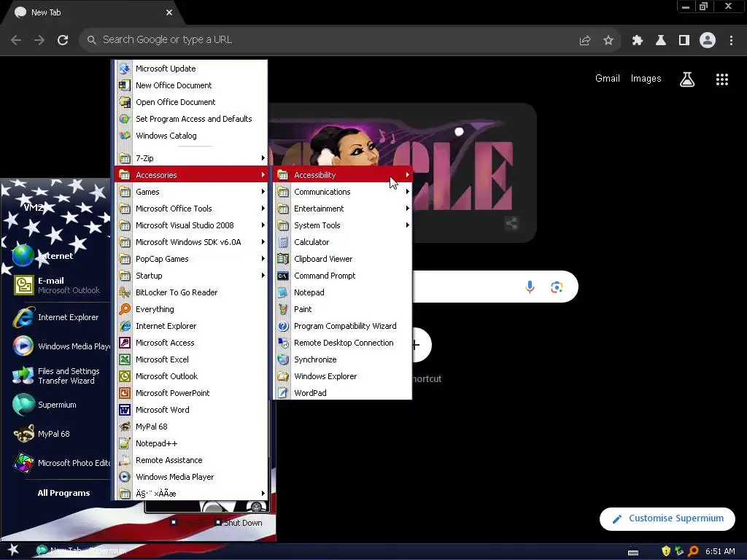Click the search magnifier tray icon
747x560 pixels.
[693, 551]
